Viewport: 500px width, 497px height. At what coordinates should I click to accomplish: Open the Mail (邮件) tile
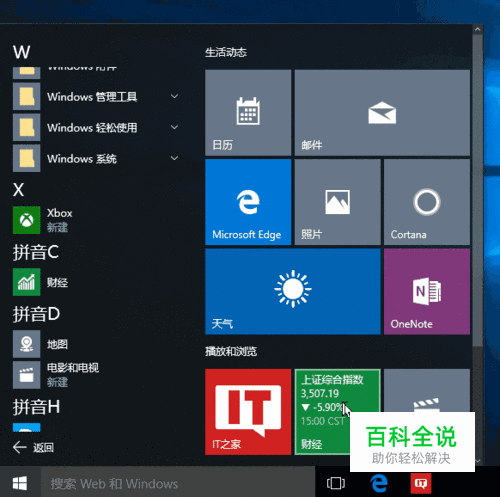[x=382, y=112]
